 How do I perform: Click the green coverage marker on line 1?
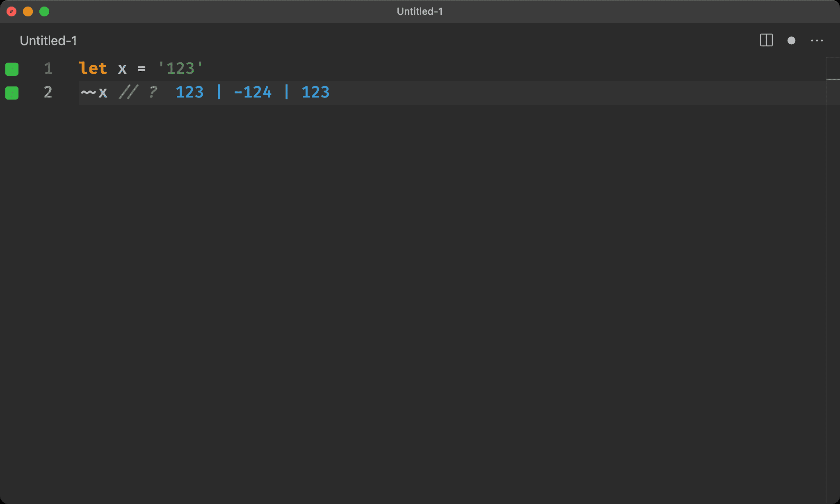12,69
